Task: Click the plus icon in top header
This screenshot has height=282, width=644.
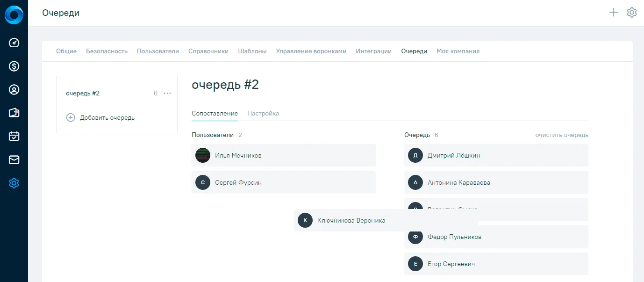Action: (x=614, y=13)
